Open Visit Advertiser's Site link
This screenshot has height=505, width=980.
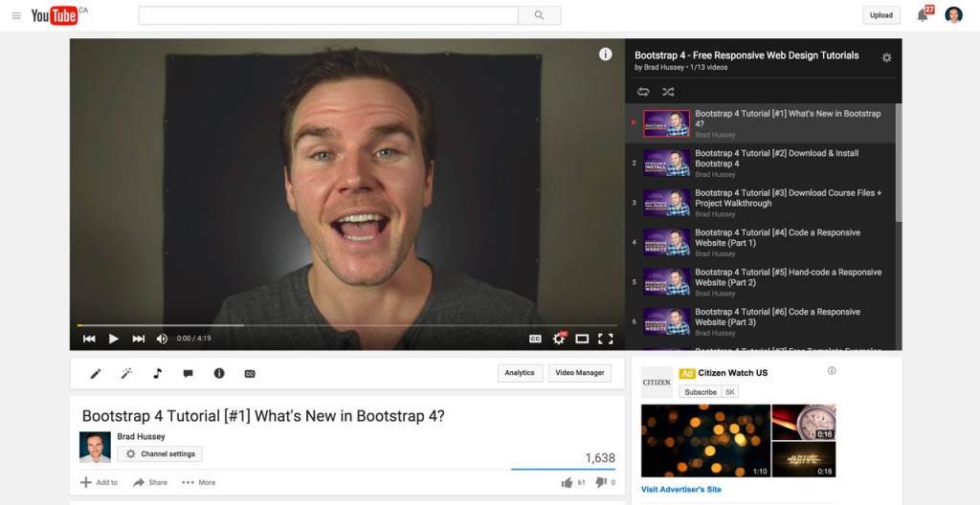[x=680, y=490]
